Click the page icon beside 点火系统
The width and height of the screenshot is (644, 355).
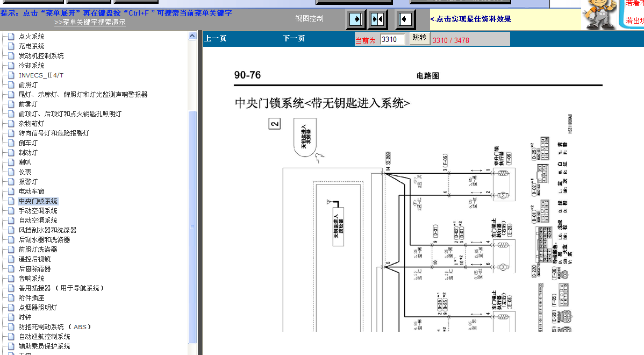pos(11,36)
